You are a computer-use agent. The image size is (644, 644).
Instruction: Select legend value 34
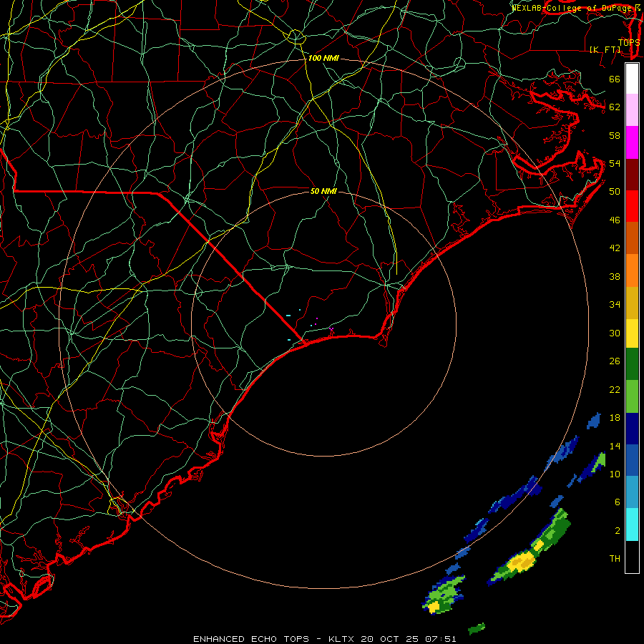click(615, 305)
